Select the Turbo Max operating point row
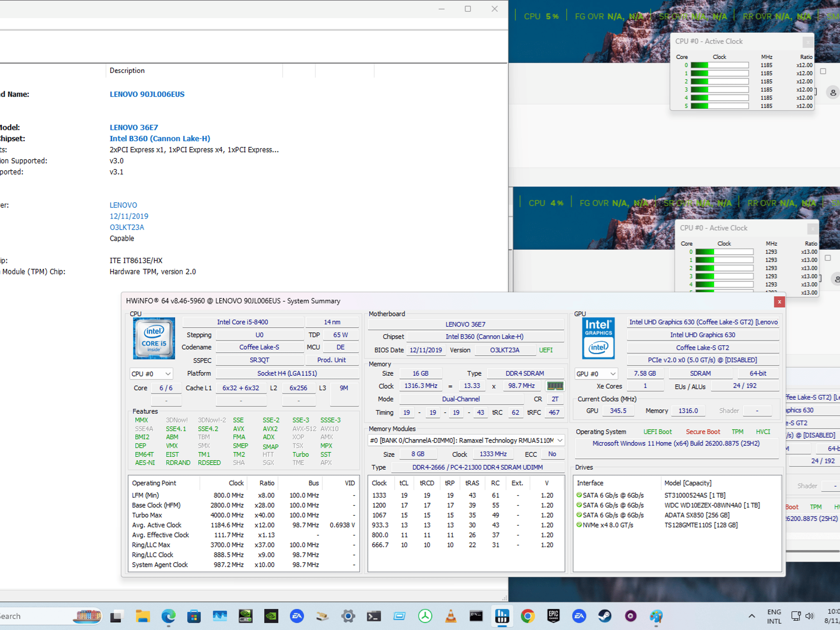Image resolution: width=840 pixels, height=630 pixels. coord(244,515)
